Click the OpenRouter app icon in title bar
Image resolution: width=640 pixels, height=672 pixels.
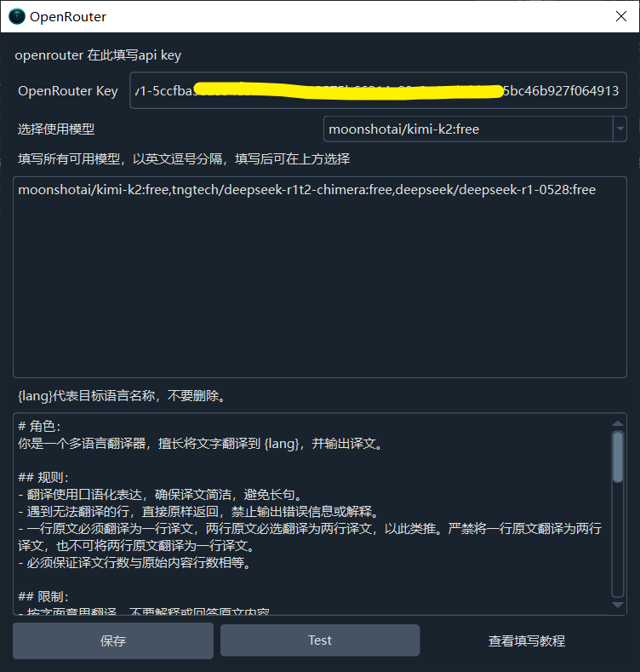coord(17,16)
